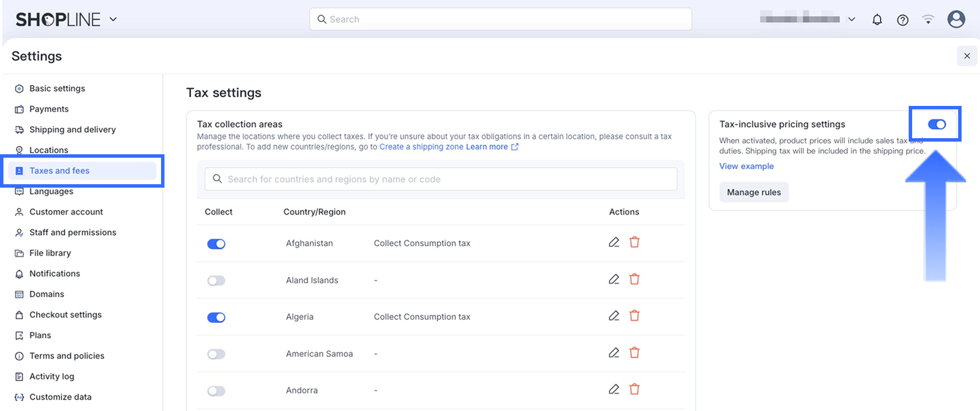980x411 pixels.
Task: Delete Aland Islands using trash icon
Action: 634,279
